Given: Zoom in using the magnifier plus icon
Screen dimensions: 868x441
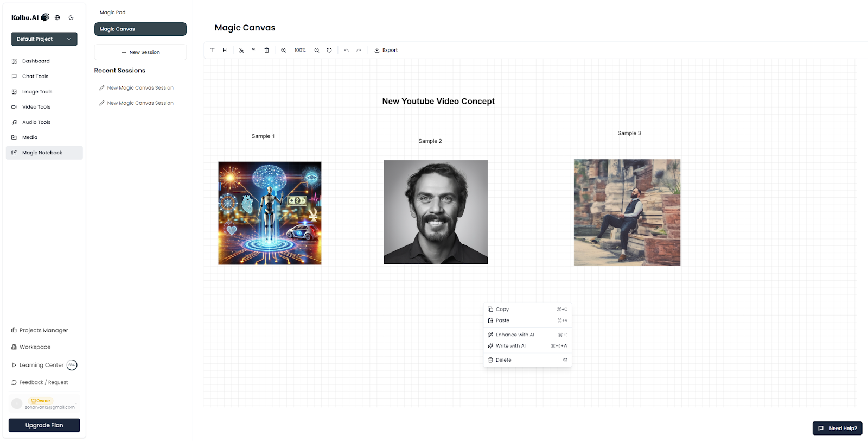Looking at the screenshot, I should pos(283,50).
